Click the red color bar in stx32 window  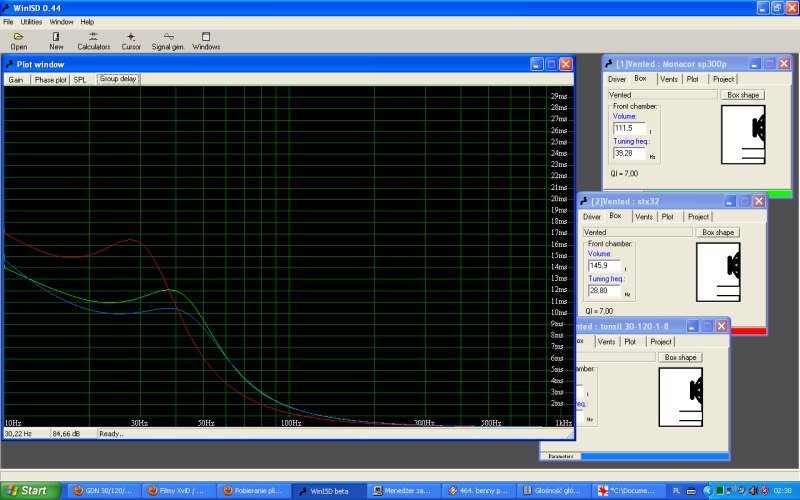point(749,331)
